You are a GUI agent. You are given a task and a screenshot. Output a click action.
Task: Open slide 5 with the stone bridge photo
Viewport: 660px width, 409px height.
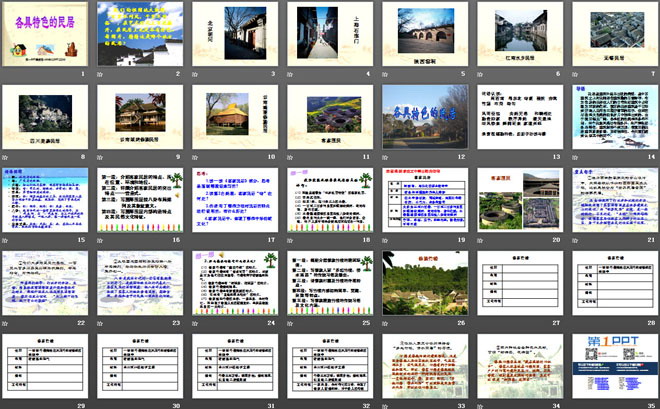pyautogui.click(x=422, y=35)
